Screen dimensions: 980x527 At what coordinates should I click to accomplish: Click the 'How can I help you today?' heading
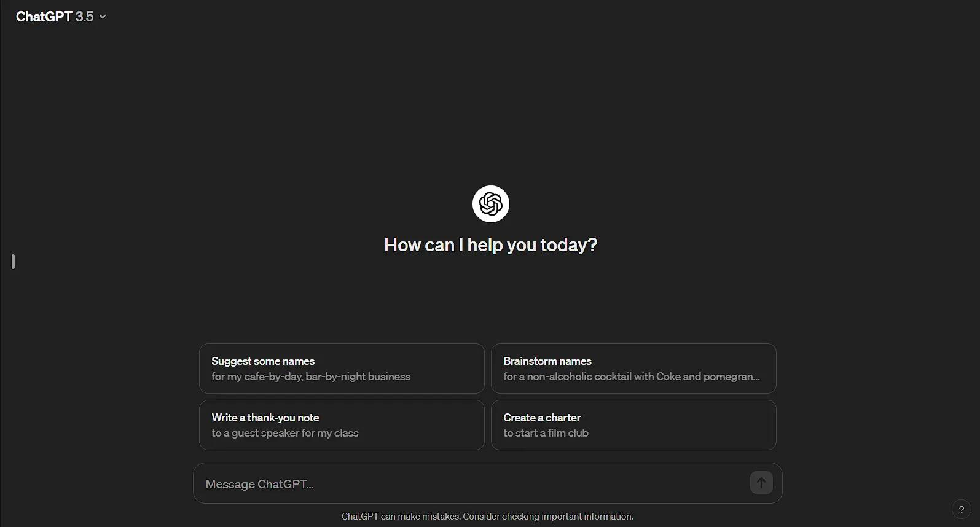tap(490, 245)
